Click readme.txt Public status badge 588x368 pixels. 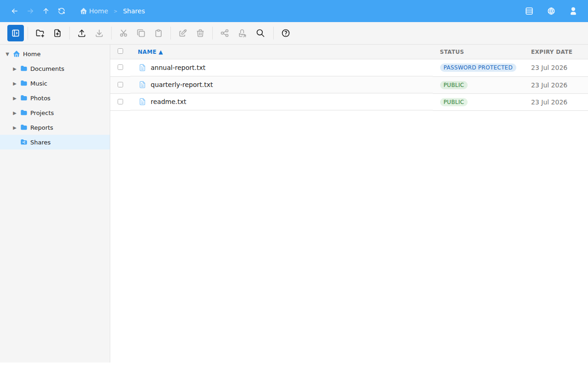[x=454, y=102]
